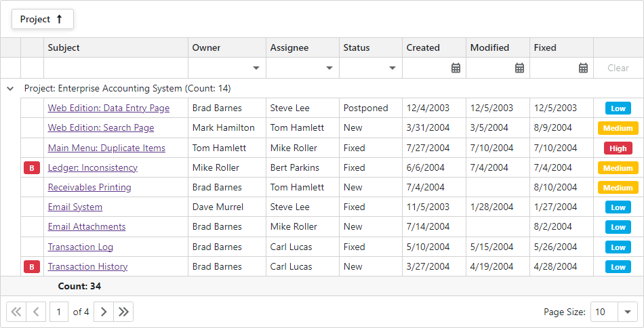Open the Created filter calendar picker
This screenshot has height=328, width=644.
456,68
